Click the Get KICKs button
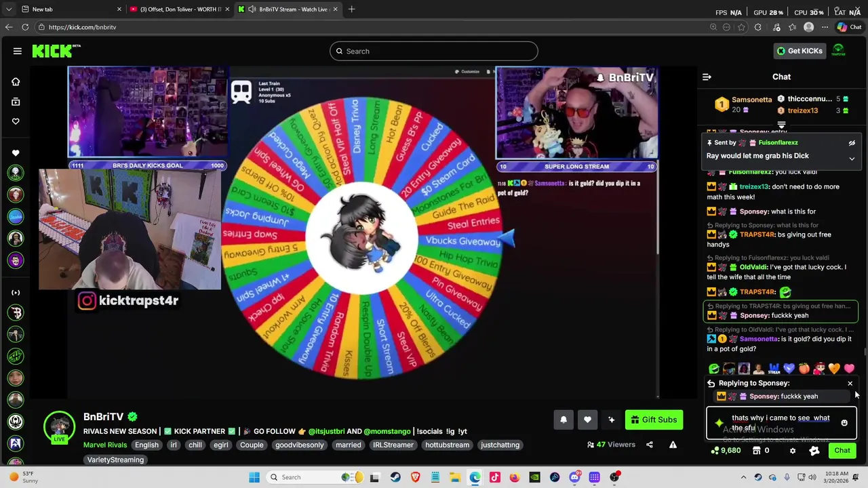Viewport: 868px width, 488px height. coord(800,51)
